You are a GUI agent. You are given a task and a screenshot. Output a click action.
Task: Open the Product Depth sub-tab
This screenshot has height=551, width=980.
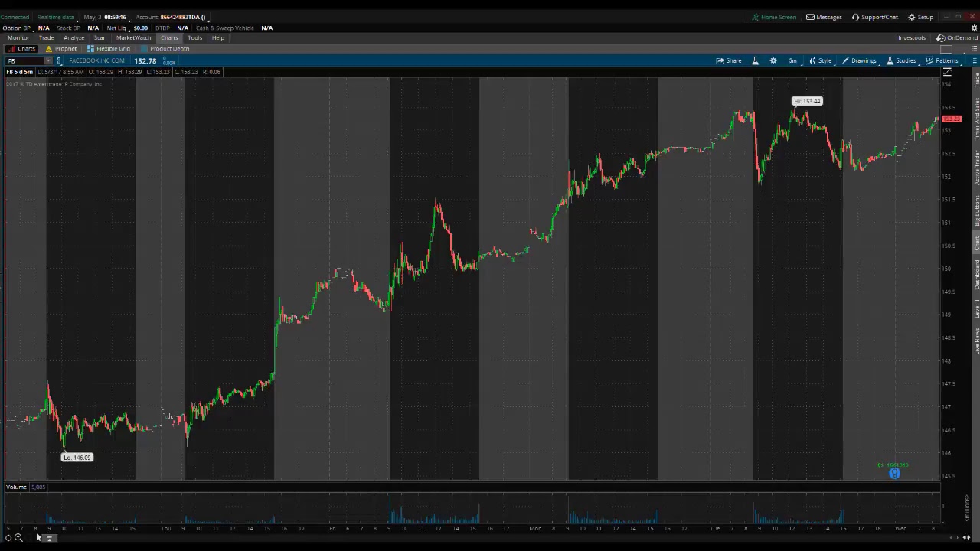tap(165, 49)
